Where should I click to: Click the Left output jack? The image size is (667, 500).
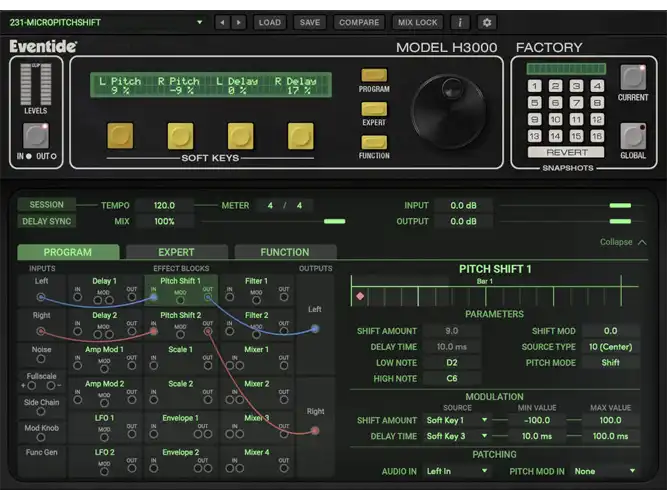(x=315, y=329)
